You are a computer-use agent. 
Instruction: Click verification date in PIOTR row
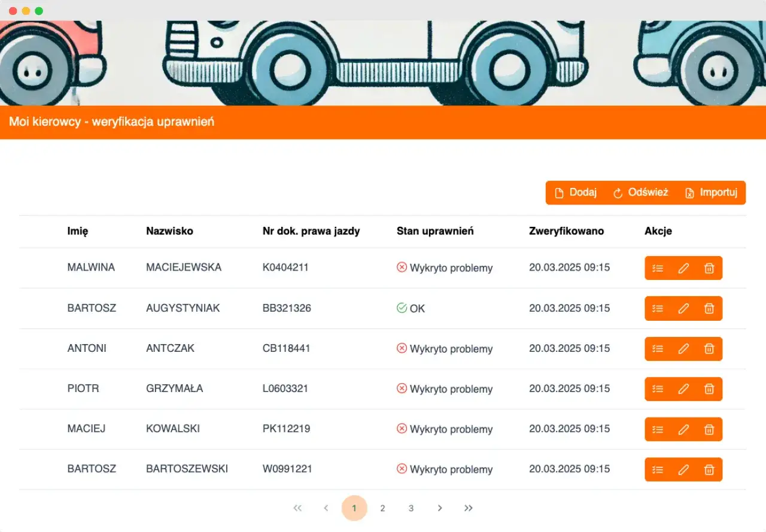pyautogui.click(x=569, y=388)
